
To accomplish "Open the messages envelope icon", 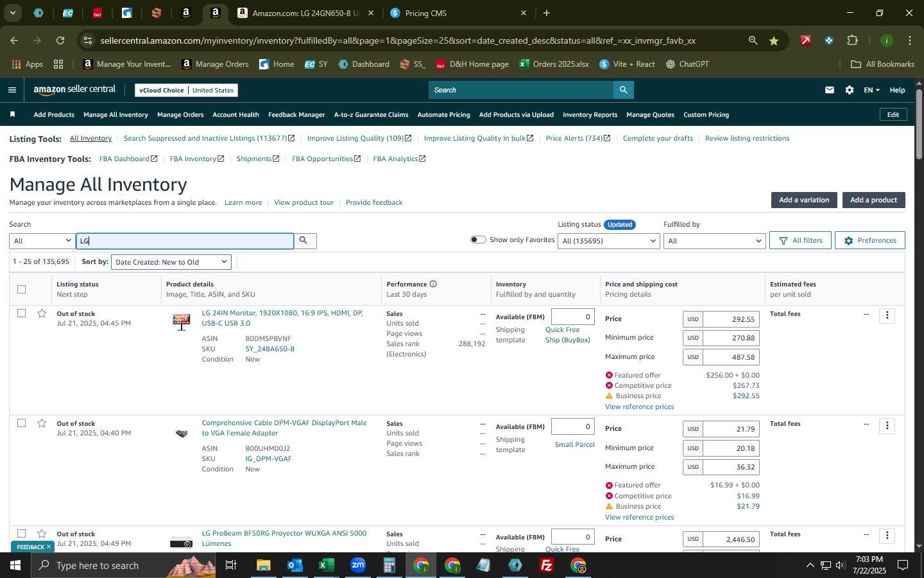I will (829, 90).
